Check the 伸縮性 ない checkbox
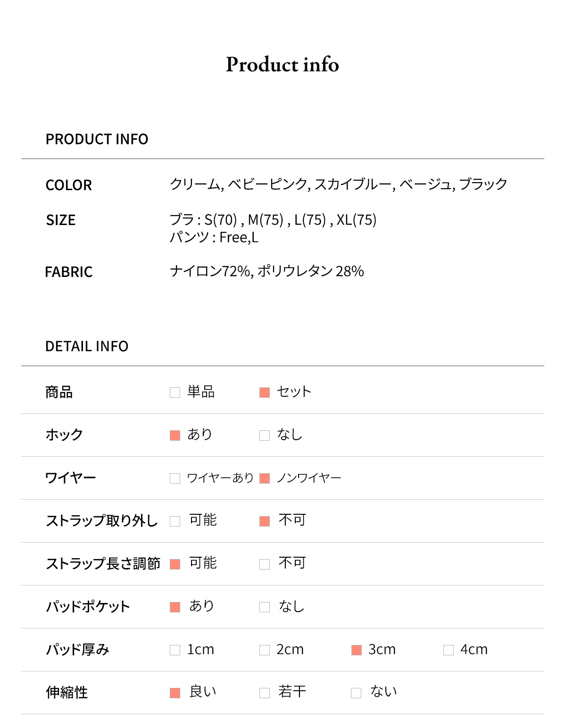 356,693
